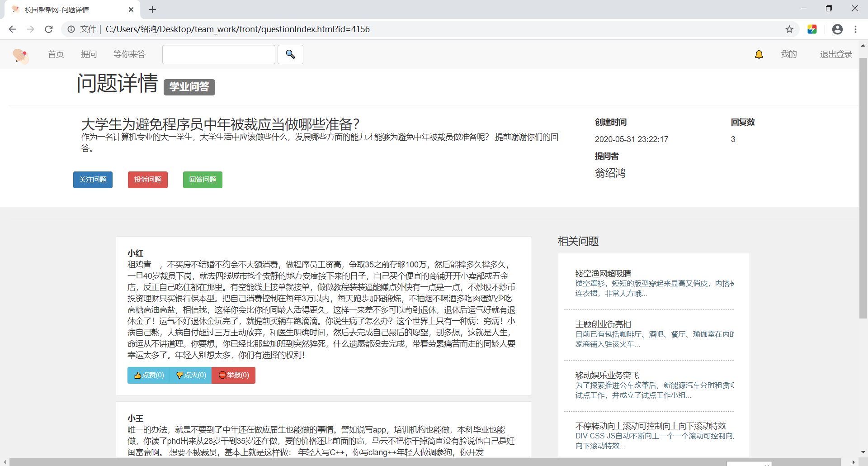Reload the page
Image resolution: width=868 pixels, height=466 pixels.
pyautogui.click(x=49, y=29)
